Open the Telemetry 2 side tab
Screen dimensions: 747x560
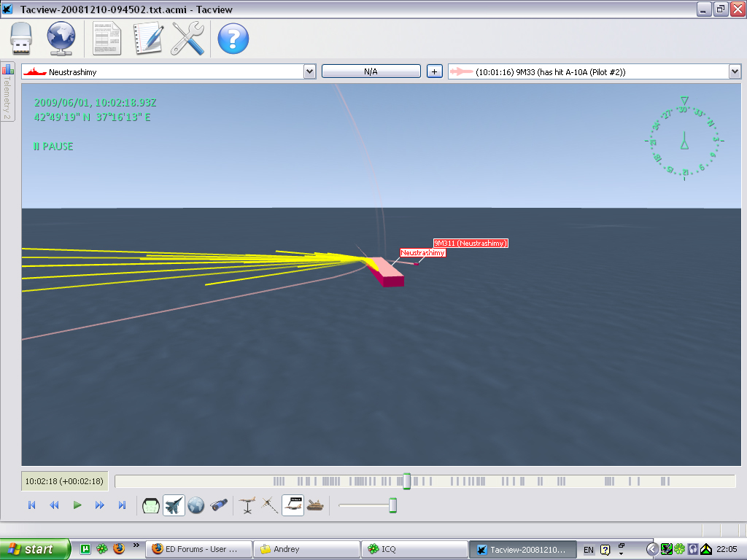pos(7,91)
